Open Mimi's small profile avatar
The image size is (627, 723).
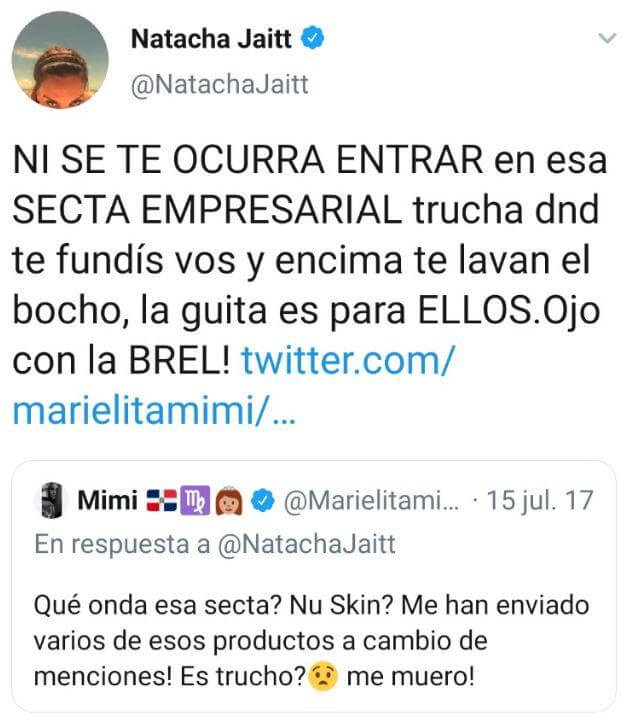[51, 500]
